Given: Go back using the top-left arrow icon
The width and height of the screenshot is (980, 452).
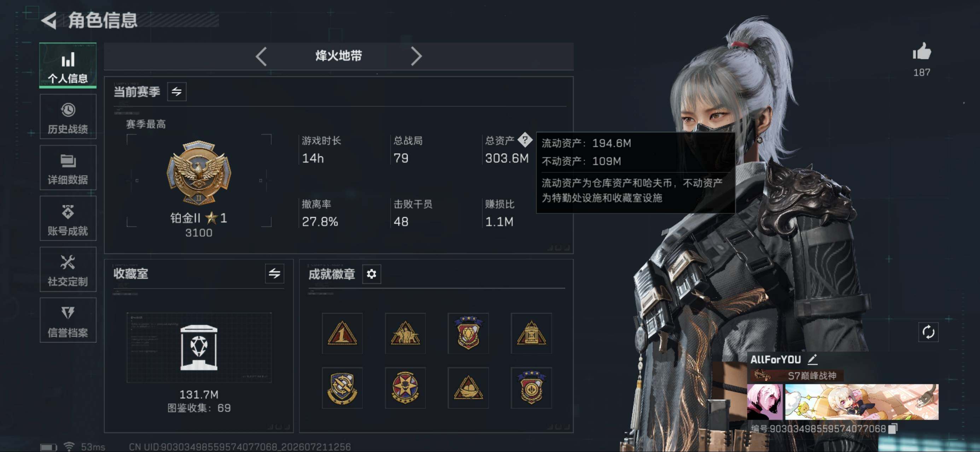Looking at the screenshot, I should (49, 20).
